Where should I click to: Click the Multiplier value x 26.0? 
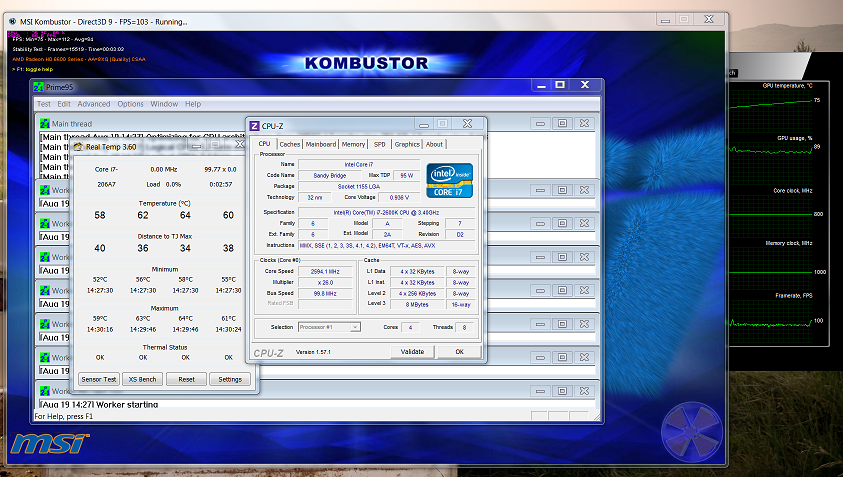tap(325, 282)
